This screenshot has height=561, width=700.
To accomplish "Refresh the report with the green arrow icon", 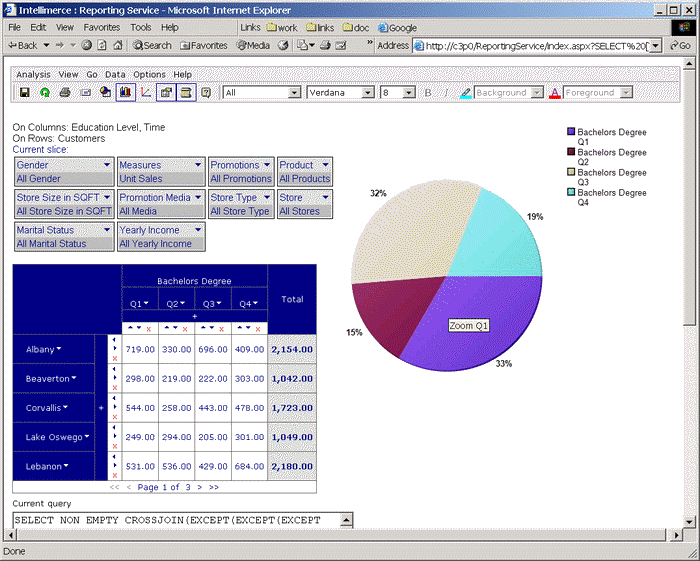I will [45, 92].
